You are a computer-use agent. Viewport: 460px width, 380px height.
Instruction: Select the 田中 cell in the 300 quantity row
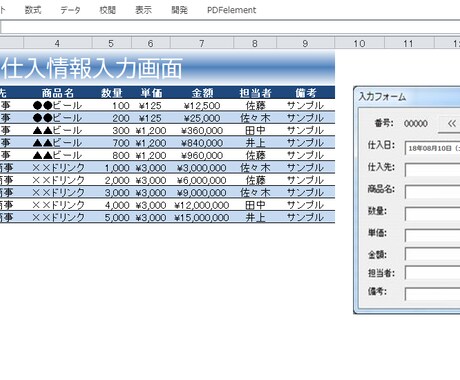(x=255, y=130)
